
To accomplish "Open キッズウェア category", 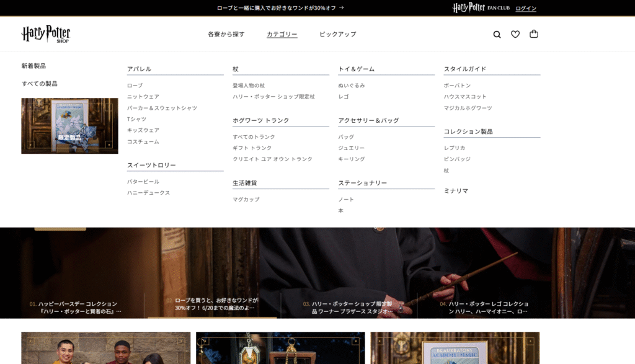I will [143, 130].
